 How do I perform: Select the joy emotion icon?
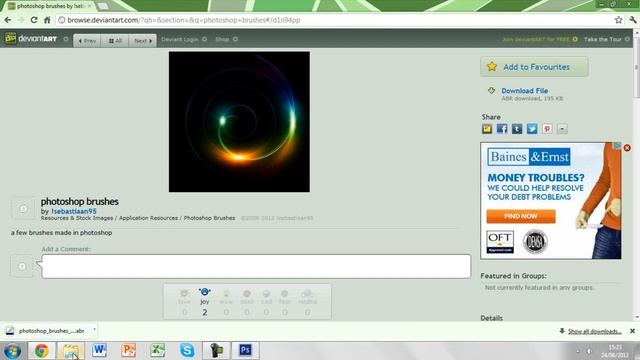pos(204,292)
